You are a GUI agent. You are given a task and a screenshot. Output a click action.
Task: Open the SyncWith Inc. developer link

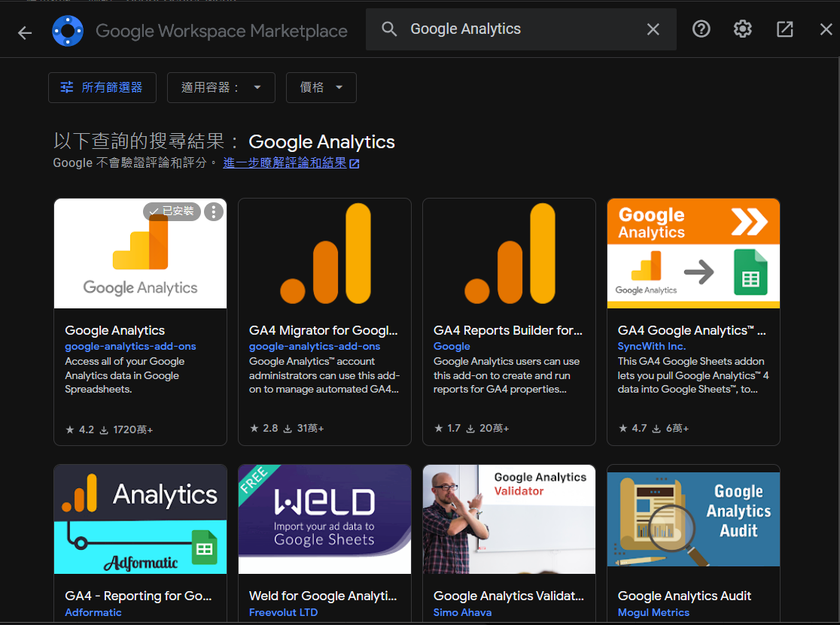click(651, 346)
